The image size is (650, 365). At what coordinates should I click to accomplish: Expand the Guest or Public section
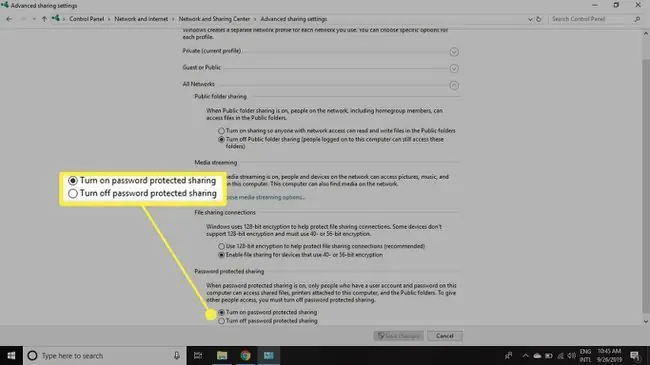click(454, 68)
